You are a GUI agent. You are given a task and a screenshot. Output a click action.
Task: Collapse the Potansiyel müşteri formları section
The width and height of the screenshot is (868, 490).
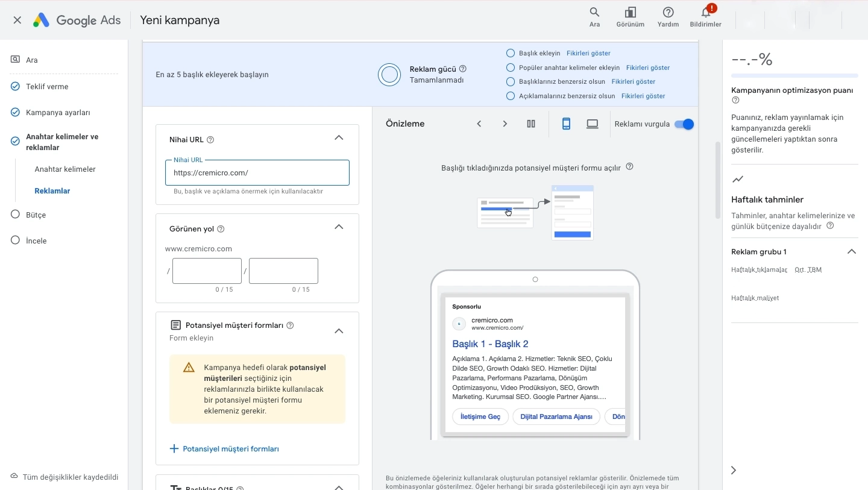339,331
